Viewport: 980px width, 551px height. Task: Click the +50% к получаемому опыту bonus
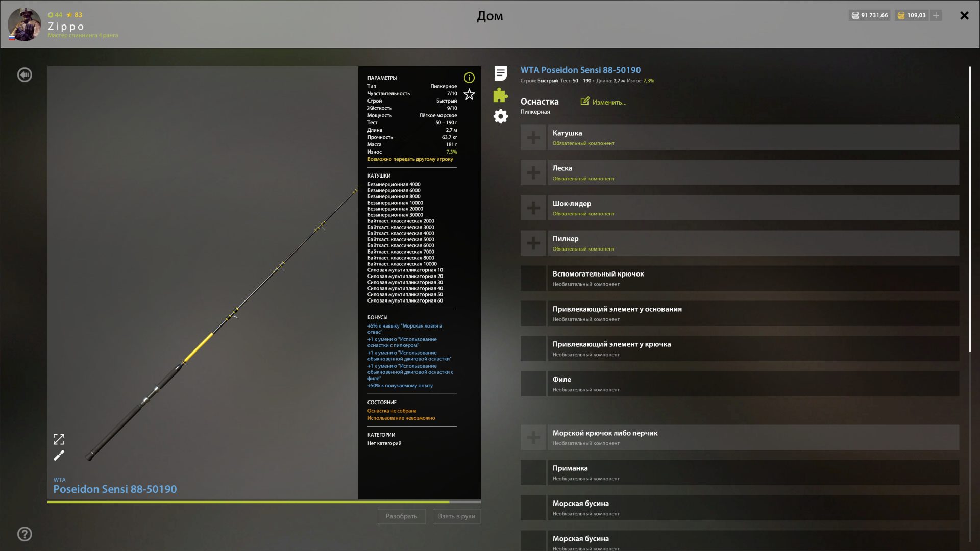(x=400, y=386)
